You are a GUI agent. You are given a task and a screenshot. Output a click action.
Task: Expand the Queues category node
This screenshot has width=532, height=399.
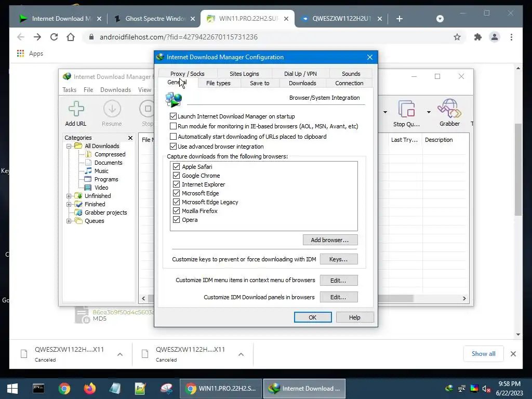coord(69,221)
